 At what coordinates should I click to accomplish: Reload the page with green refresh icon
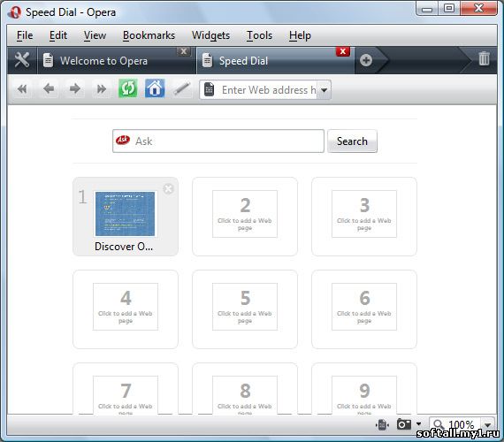tap(128, 88)
